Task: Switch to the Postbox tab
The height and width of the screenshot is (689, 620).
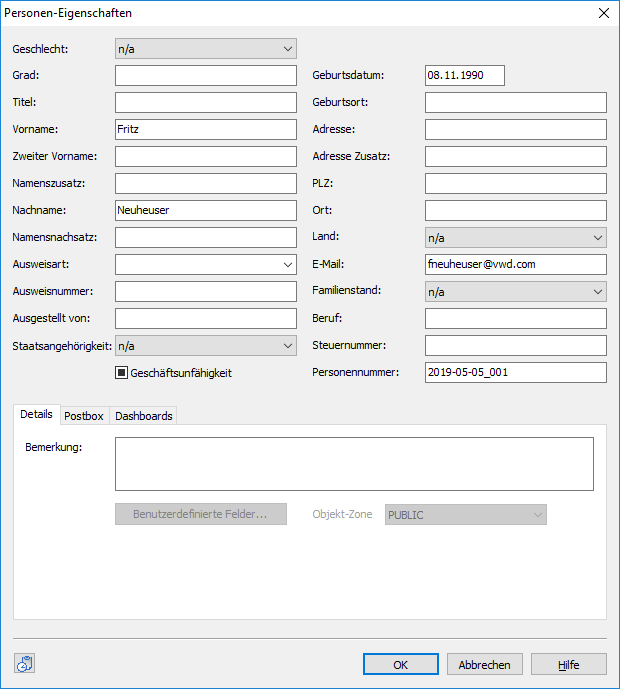Action: 84,416
